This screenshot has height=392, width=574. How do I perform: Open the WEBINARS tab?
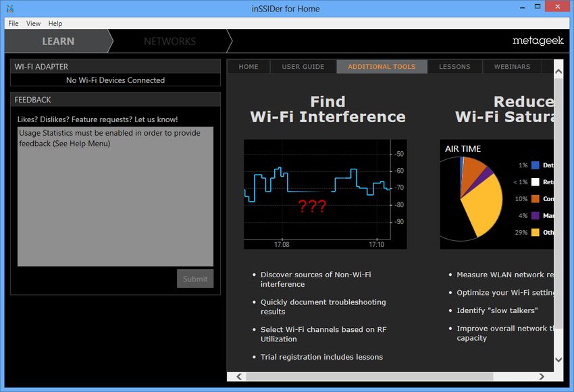point(512,67)
